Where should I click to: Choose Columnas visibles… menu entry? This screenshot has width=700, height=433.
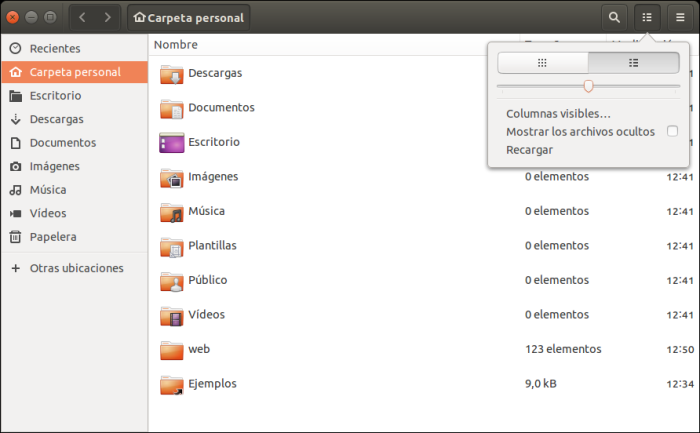[x=558, y=114]
